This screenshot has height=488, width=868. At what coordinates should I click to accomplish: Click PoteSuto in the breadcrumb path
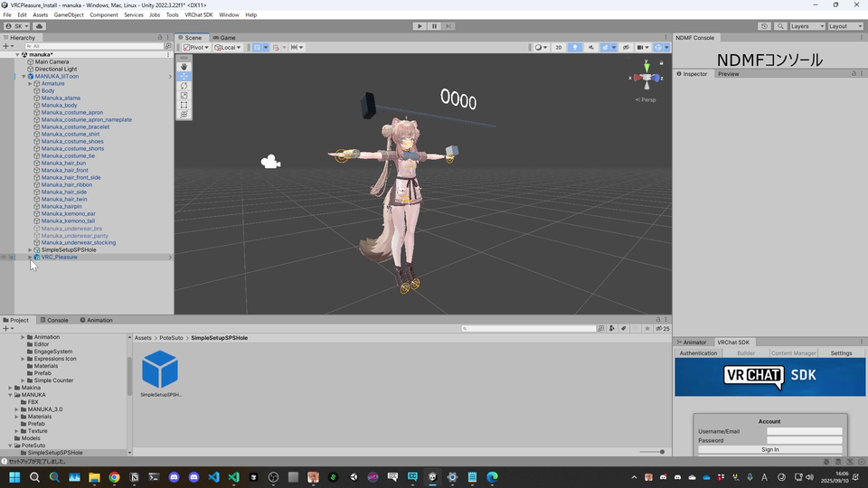coord(171,337)
